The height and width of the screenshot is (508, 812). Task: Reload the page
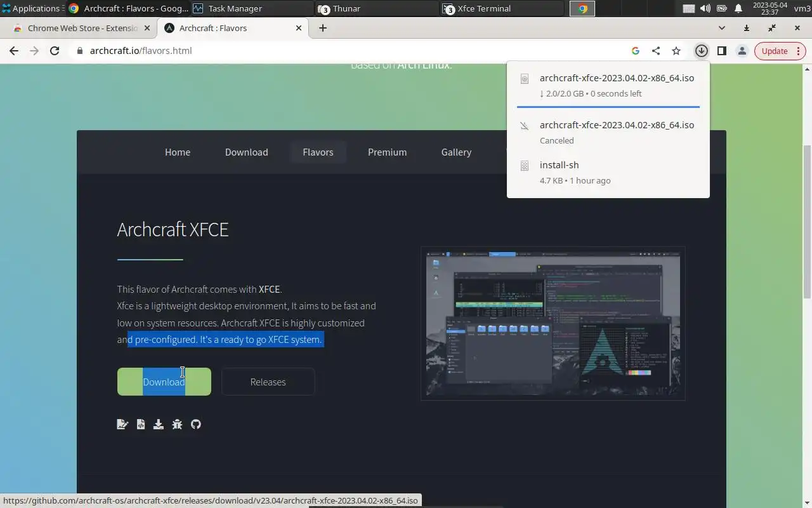click(55, 51)
